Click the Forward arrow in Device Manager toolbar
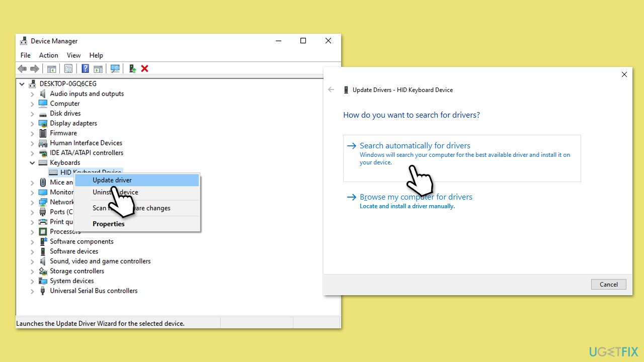Viewport: 644px width, 362px height. (35, 68)
